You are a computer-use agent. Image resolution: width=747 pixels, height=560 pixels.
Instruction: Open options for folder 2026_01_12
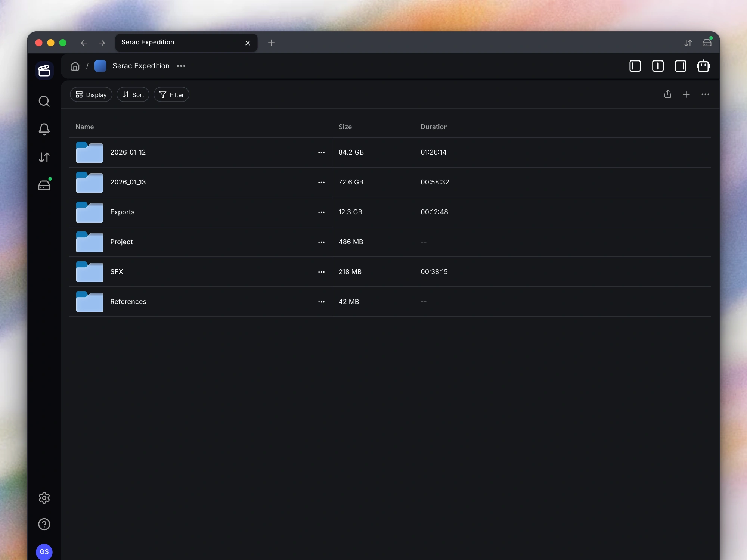click(x=321, y=152)
